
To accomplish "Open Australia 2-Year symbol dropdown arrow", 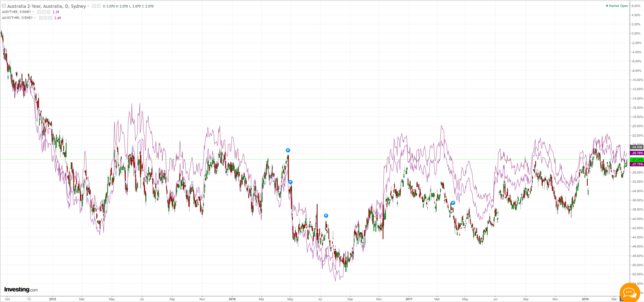I will point(88,6).
